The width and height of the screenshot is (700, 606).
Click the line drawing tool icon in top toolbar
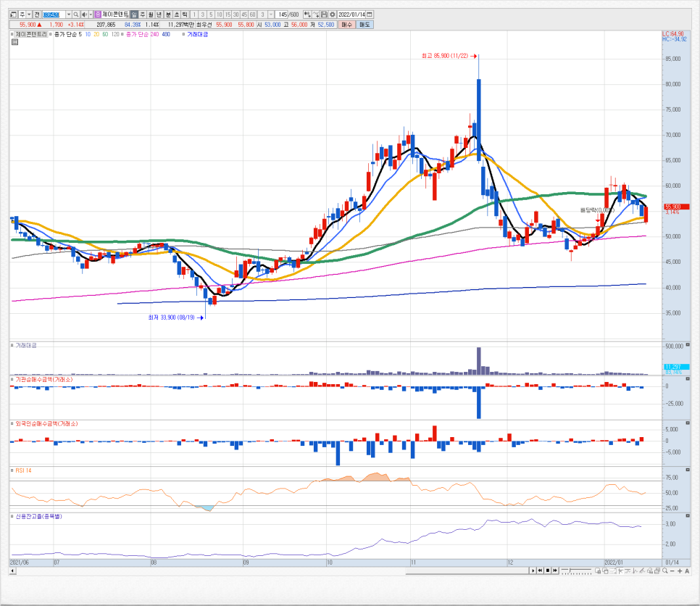pos(316,14)
